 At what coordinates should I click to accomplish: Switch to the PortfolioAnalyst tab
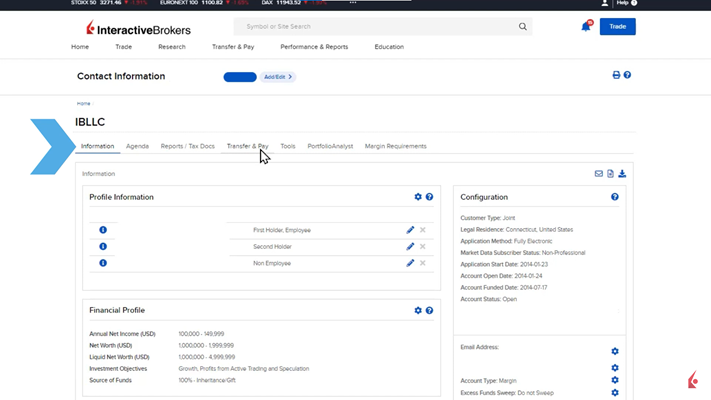click(x=330, y=146)
